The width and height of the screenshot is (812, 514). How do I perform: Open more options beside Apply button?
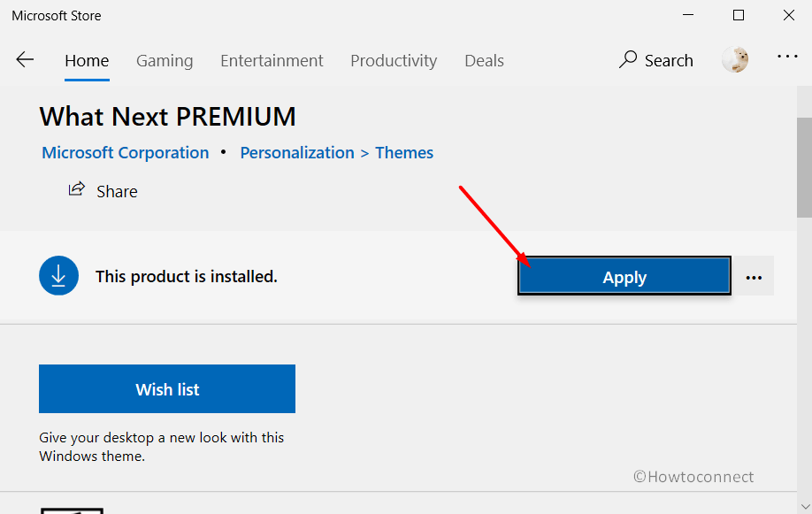[754, 276]
